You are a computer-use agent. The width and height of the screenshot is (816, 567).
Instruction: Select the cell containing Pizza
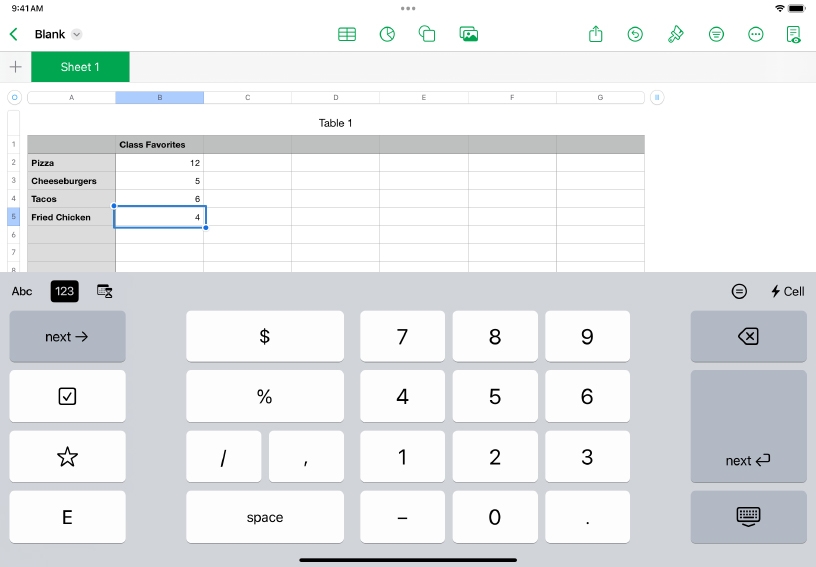pos(71,163)
